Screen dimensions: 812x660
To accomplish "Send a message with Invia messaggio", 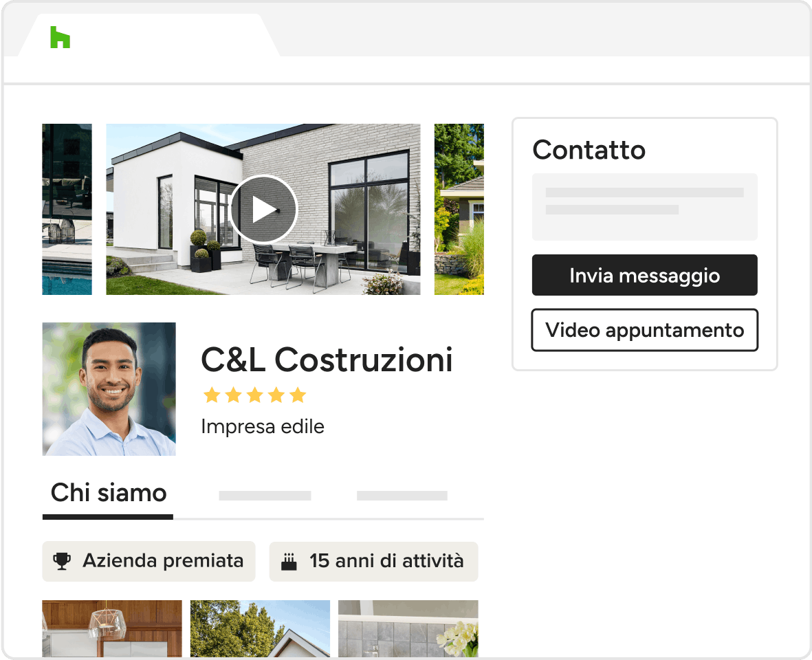I will (645, 275).
